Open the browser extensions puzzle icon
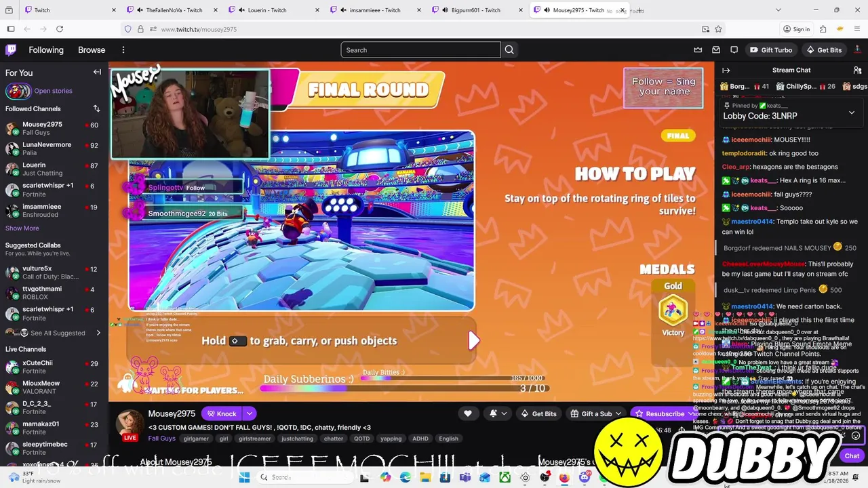868x488 pixels. (x=823, y=29)
